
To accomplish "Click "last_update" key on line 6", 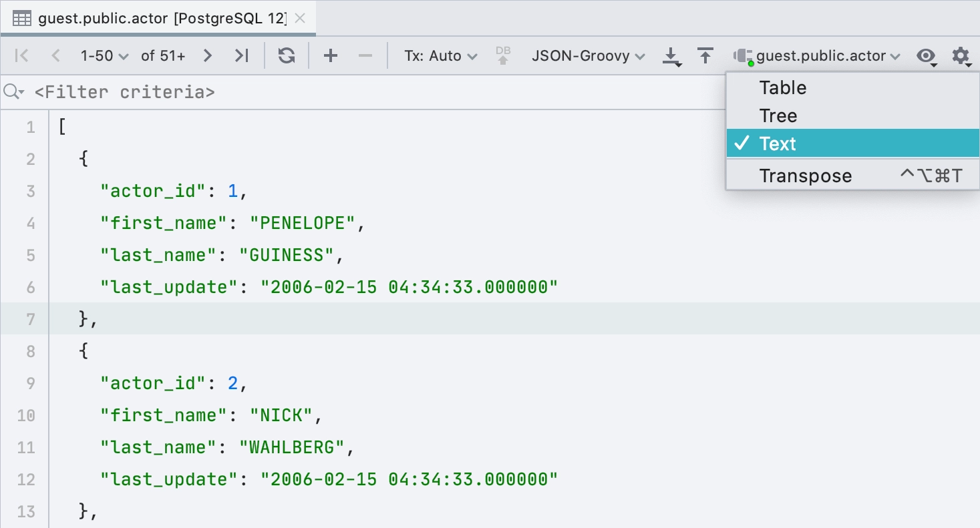I will point(169,287).
